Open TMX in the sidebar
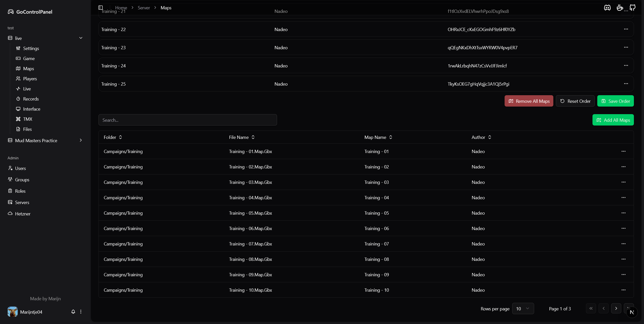This screenshot has width=644, height=324. (x=28, y=119)
